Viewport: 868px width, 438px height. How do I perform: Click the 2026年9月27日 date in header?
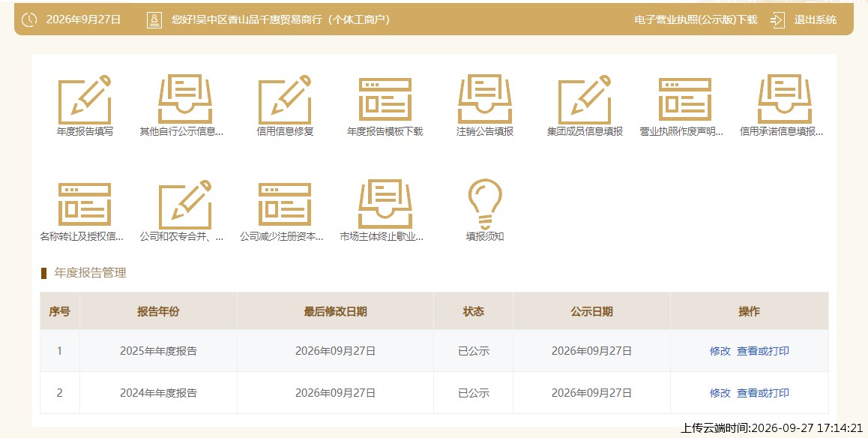84,20
